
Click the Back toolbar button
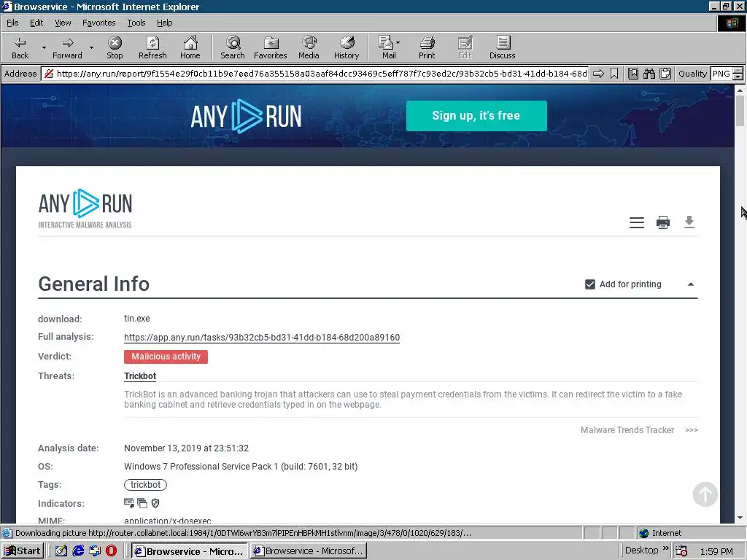(20, 47)
